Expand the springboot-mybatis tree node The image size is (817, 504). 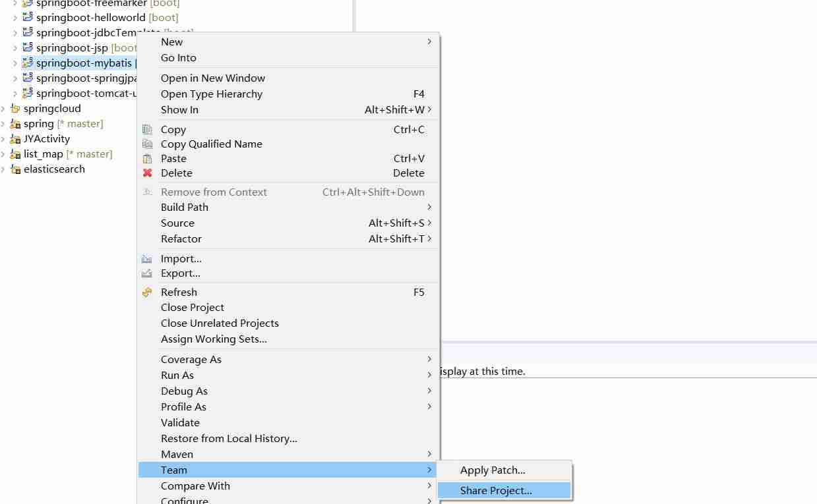click(15, 63)
